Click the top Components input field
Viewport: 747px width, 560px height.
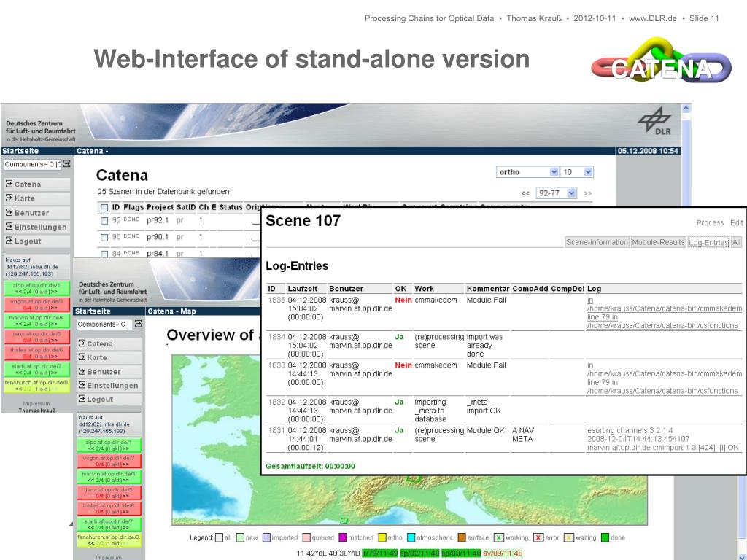point(32,164)
